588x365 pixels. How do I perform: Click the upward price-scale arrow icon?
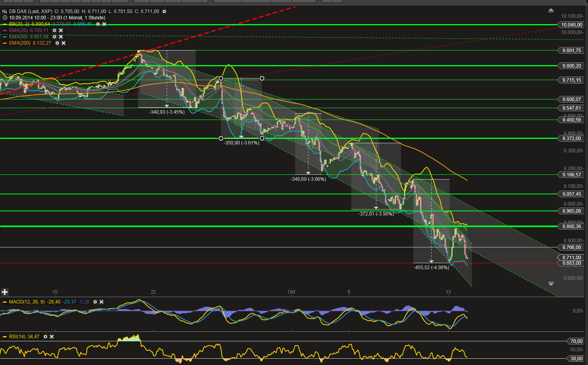tap(551, 11)
